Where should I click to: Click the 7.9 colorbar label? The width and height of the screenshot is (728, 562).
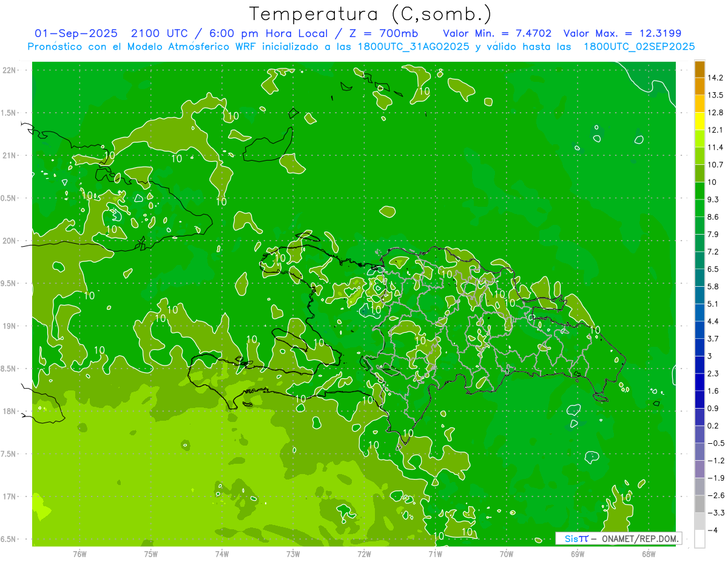tap(713, 235)
